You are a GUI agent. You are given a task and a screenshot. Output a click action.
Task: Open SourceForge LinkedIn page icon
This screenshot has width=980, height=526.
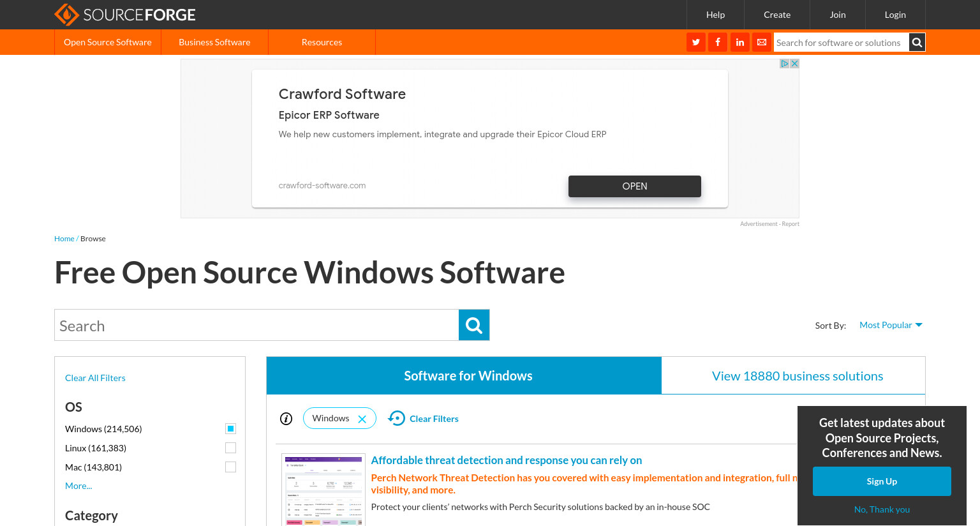[740, 42]
